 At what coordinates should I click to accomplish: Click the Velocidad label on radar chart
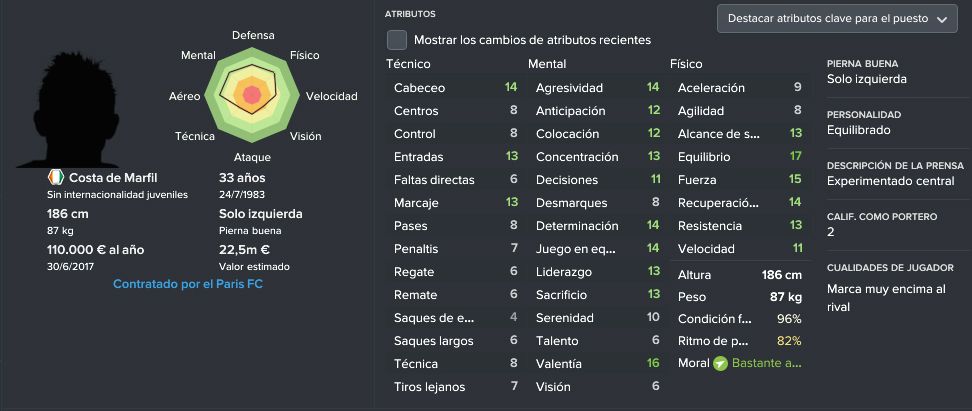click(332, 96)
